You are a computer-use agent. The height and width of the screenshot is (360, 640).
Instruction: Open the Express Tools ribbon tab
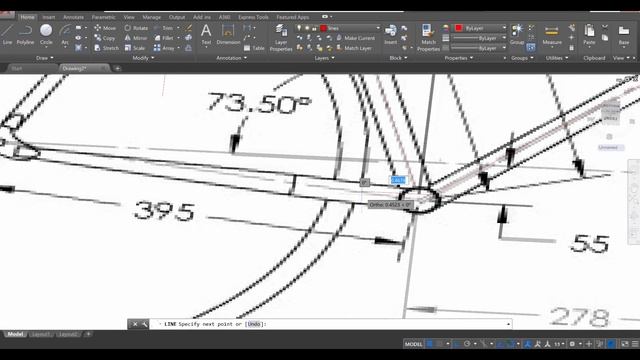point(253,17)
